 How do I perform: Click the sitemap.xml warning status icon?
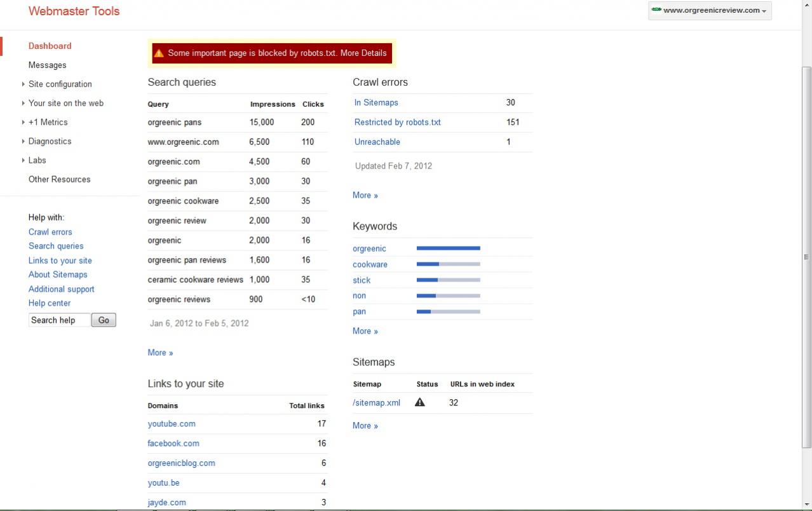[420, 402]
